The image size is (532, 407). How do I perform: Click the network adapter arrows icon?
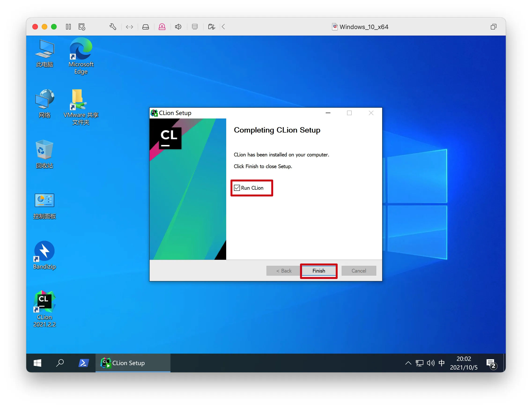click(129, 27)
